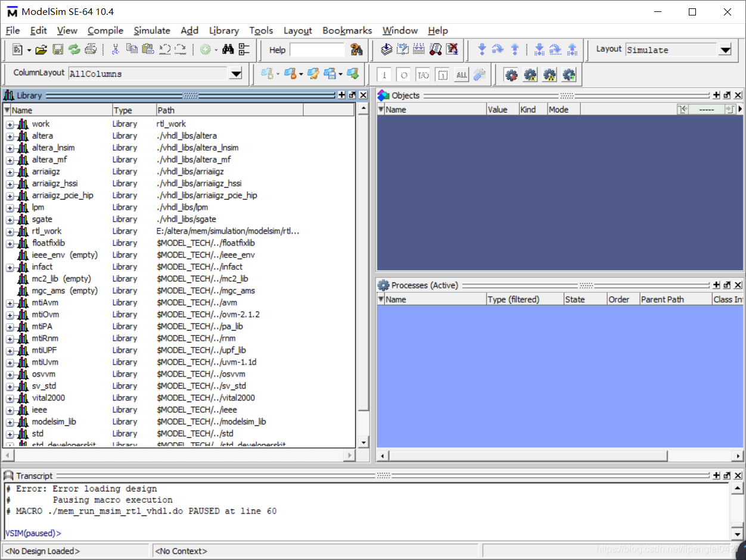Click the Save floppy disk icon
746x560 pixels.
58,50
